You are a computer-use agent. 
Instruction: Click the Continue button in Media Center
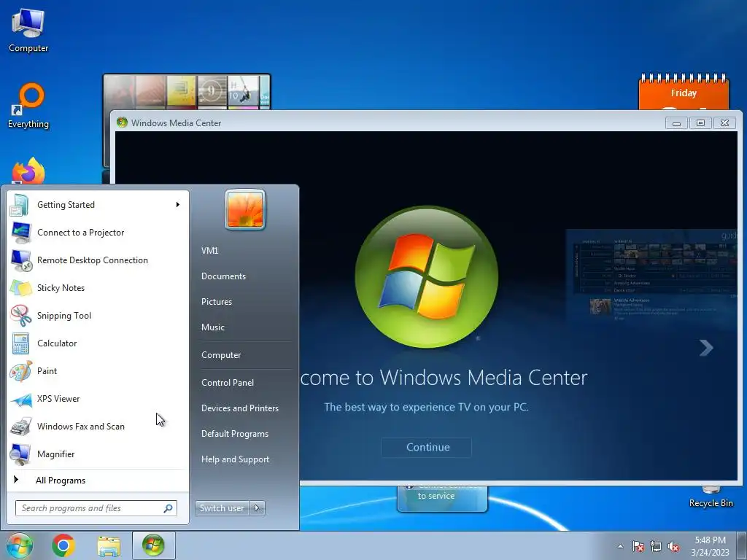[x=426, y=448]
